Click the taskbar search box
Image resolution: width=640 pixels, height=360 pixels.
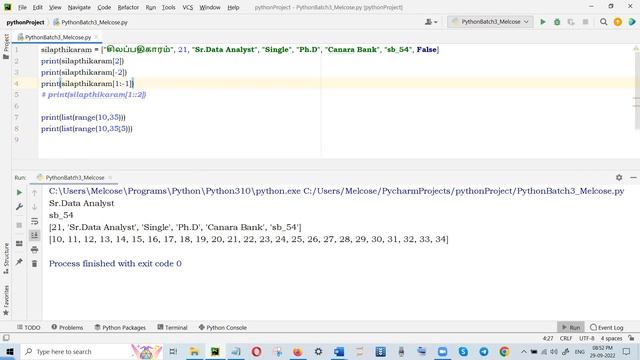coord(92,351)
